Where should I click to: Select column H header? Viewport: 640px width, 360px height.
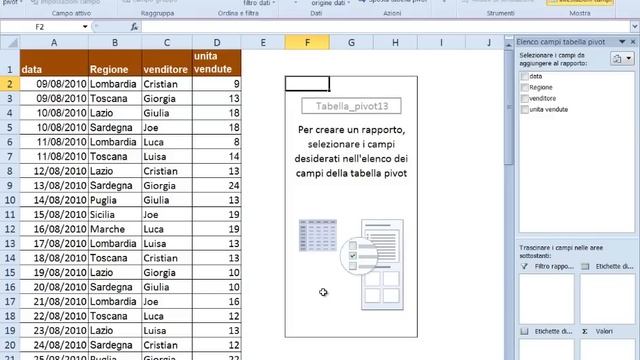395,42
